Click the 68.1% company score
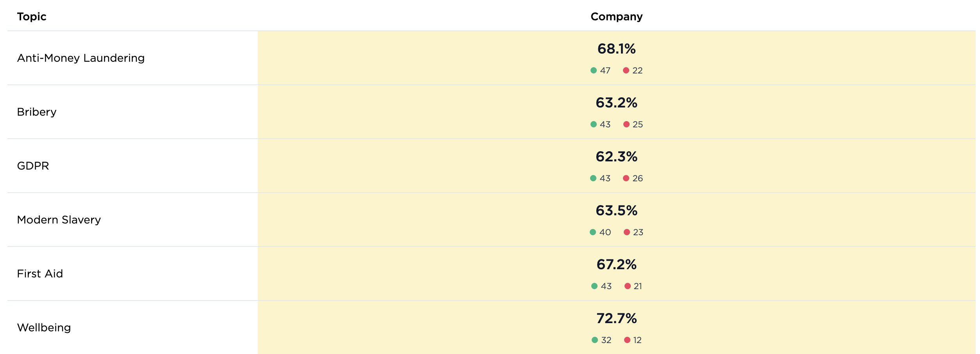Screen dimensions: 980x354 pos(616,49)
